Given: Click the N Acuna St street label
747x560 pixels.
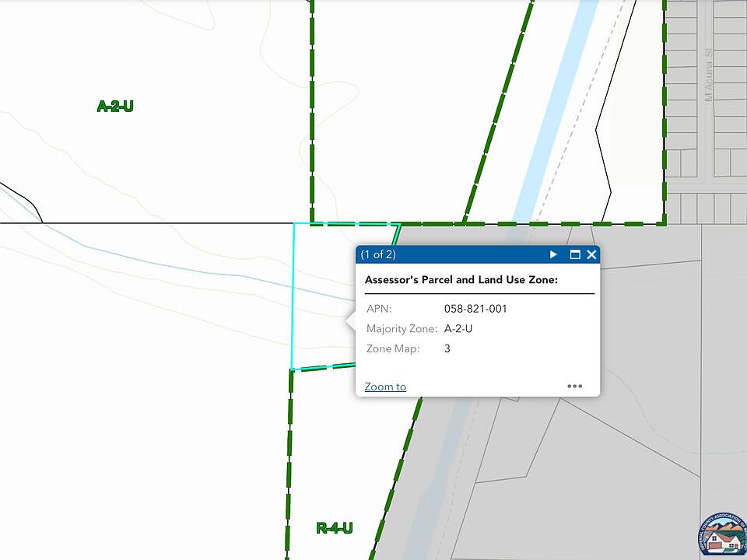Looking at the screenshot, I should click(x=708, y=75).
